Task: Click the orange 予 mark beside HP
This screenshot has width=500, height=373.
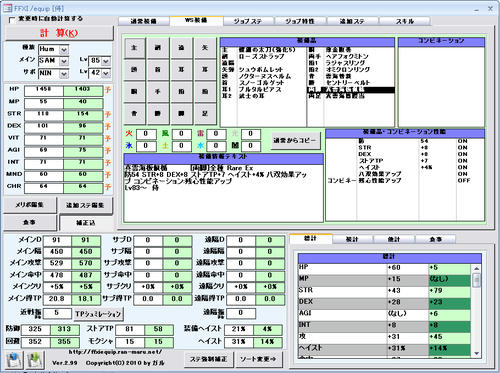Action: (108, 90)
